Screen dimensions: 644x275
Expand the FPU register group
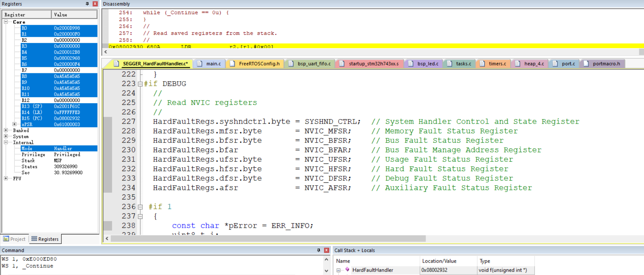6,178
